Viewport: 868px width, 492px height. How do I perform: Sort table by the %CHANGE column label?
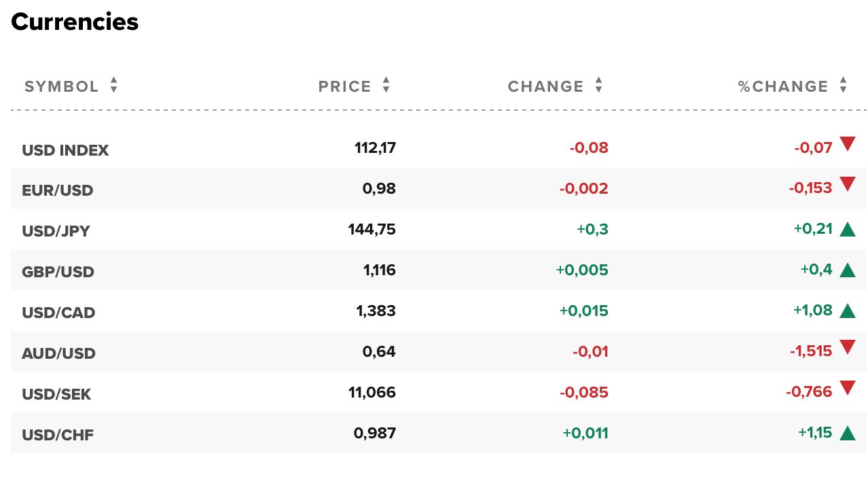coord(783,87)
